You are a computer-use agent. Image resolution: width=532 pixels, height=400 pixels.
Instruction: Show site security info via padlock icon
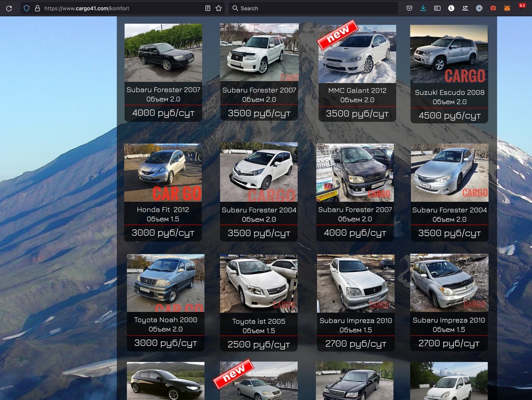click(x=37, y=8)
